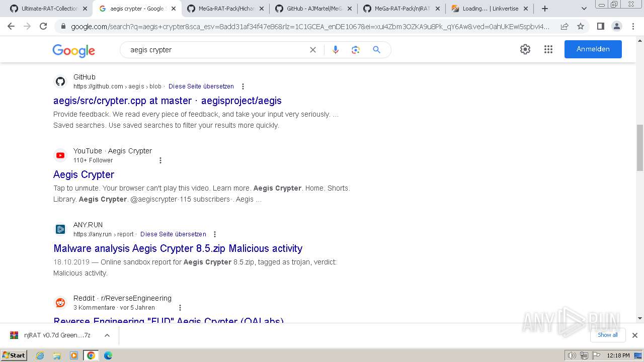Open Malware analysis Aegis Crypter 8.5.zip result

[x=178, y=248]
